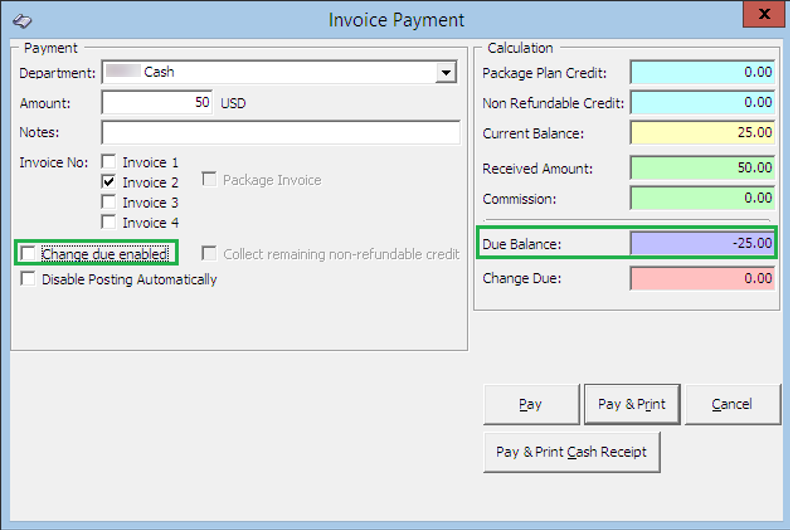Click the Received Amount: label
This screenshot has width=790, height=530.
click(x=538, y=169)
